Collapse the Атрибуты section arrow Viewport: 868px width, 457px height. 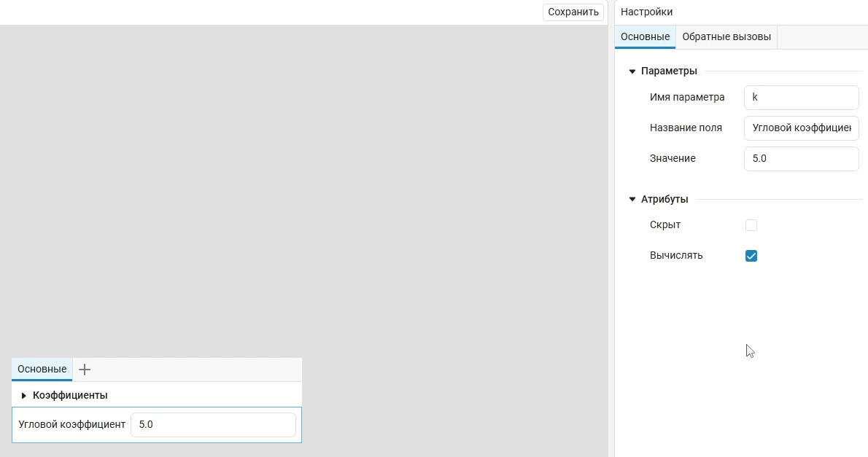[x=632, y=200]
